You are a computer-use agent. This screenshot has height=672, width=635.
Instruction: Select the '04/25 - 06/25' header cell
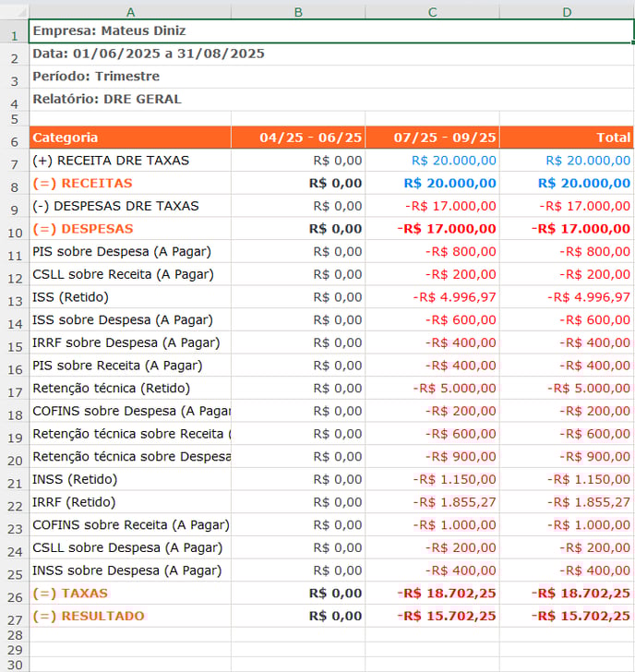pos(298,138)
